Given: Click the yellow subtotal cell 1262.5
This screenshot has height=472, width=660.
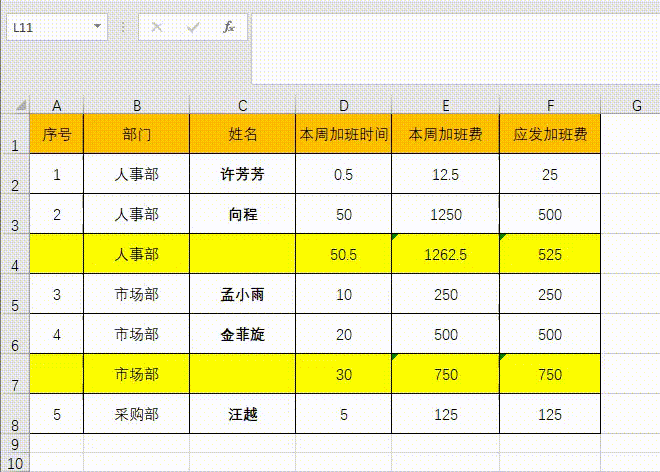Looking at the screenshot, I should coord(445,254).
